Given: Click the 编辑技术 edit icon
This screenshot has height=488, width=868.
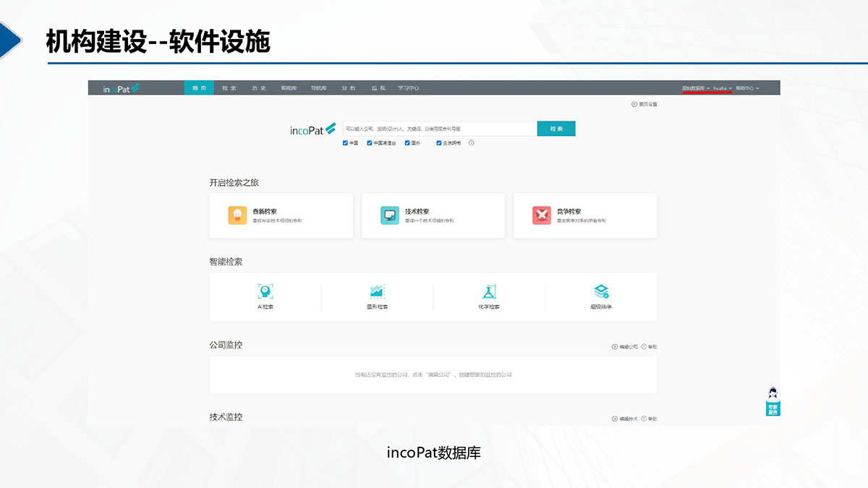Looking at the screenshot, I should click(615, 419).
